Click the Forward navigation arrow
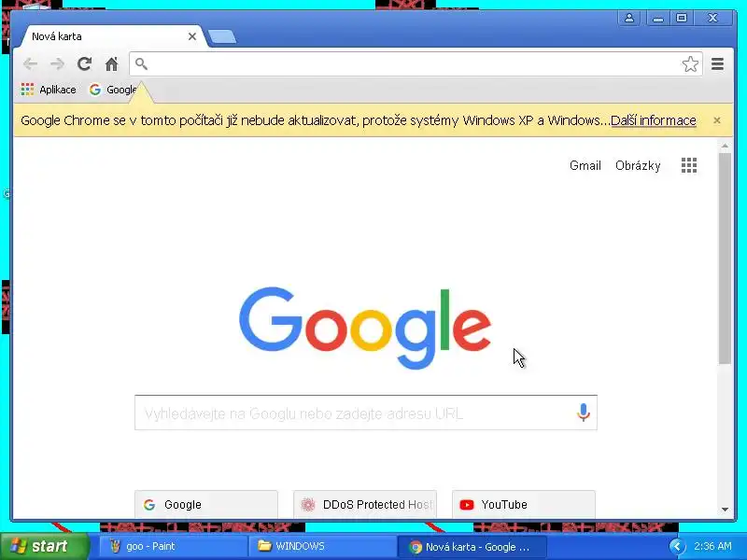The image size is (747, 560). (x=57, y=63)
